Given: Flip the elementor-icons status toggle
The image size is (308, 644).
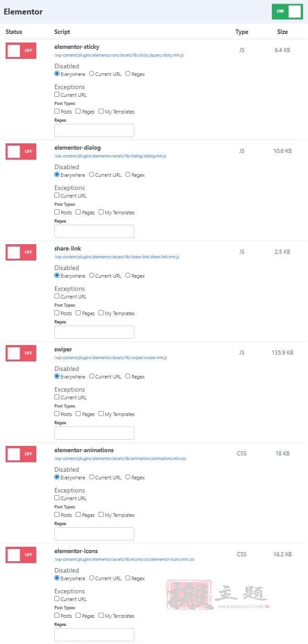Looking at the screenshot, I should [21, 555].
